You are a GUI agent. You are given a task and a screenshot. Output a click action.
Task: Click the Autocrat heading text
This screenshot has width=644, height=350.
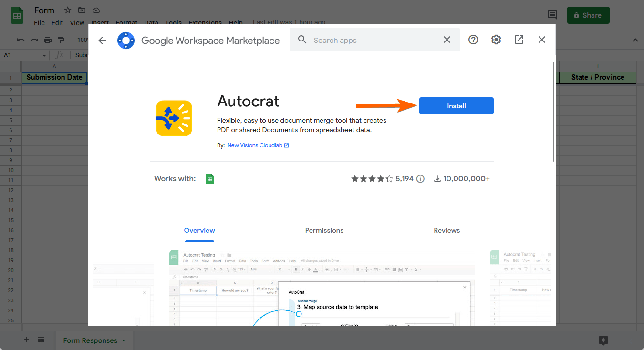[248, 101]
